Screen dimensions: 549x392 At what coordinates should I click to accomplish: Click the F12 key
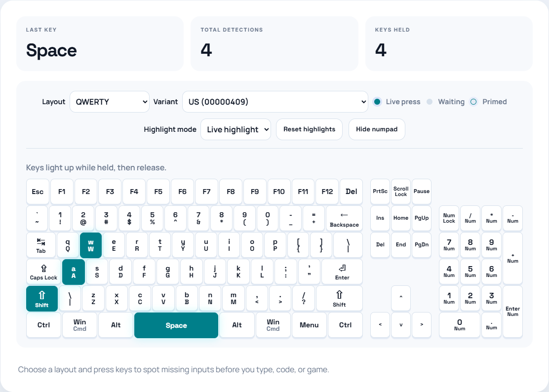327,192
